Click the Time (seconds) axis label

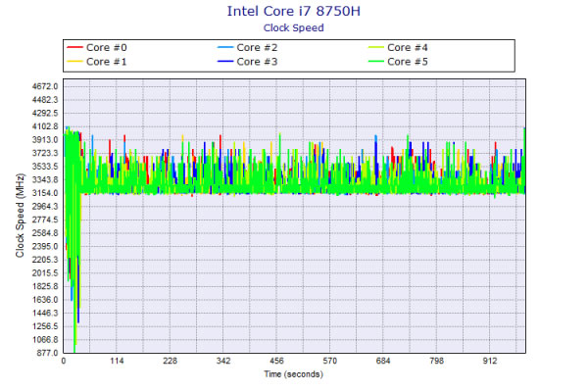tap(293, 374)
